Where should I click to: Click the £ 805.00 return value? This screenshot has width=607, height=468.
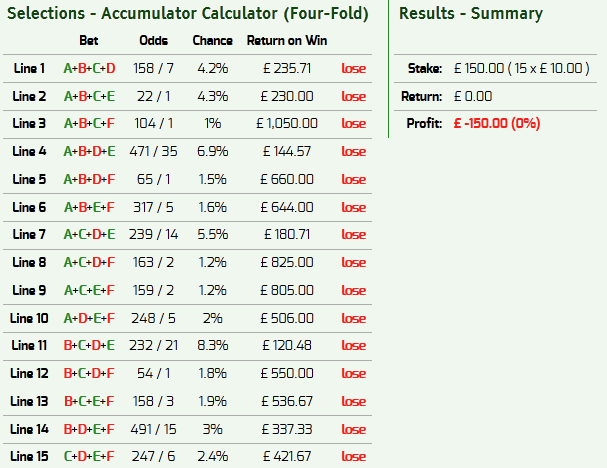287,290
